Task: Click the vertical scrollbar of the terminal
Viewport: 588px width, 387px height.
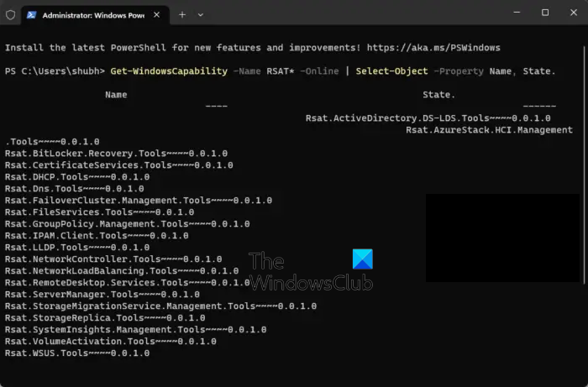Action: pos(585,165)
